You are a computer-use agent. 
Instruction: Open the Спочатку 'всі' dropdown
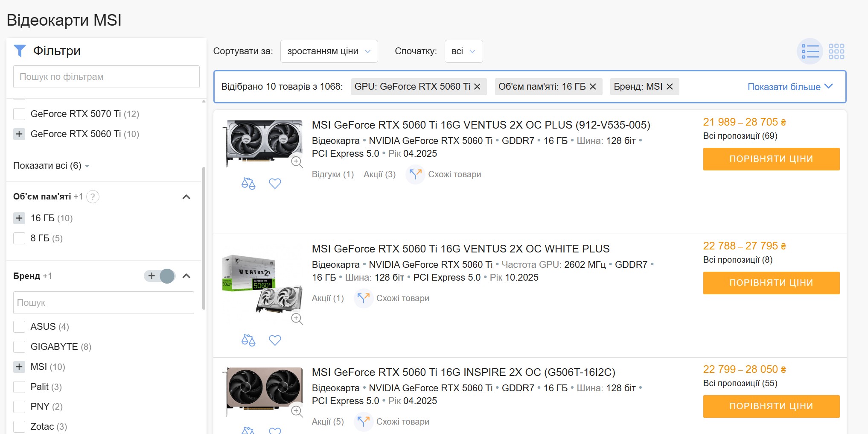point(463,51)
